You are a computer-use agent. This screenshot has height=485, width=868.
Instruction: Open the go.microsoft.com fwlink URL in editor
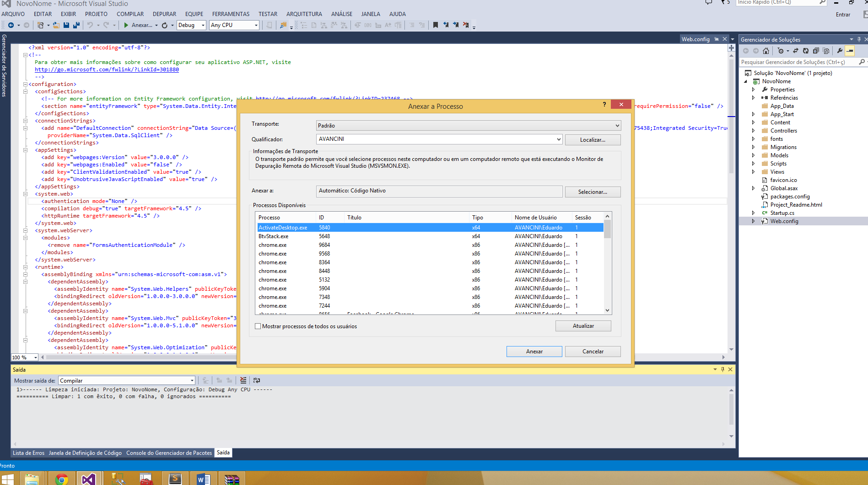pos(107,69)
